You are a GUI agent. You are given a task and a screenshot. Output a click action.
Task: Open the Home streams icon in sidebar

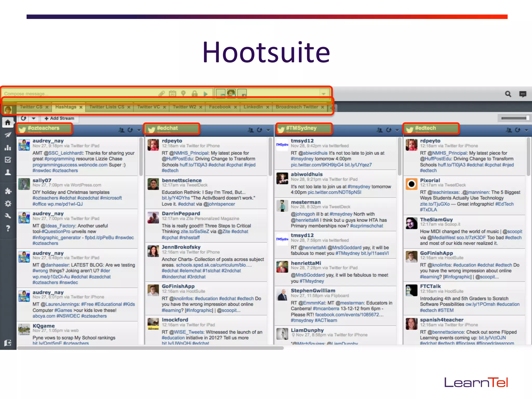(8, 122)
